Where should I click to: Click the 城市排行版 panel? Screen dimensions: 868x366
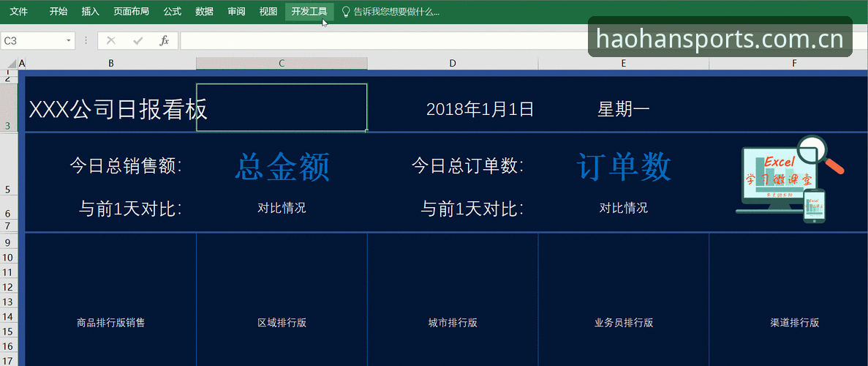coord(453,323)
